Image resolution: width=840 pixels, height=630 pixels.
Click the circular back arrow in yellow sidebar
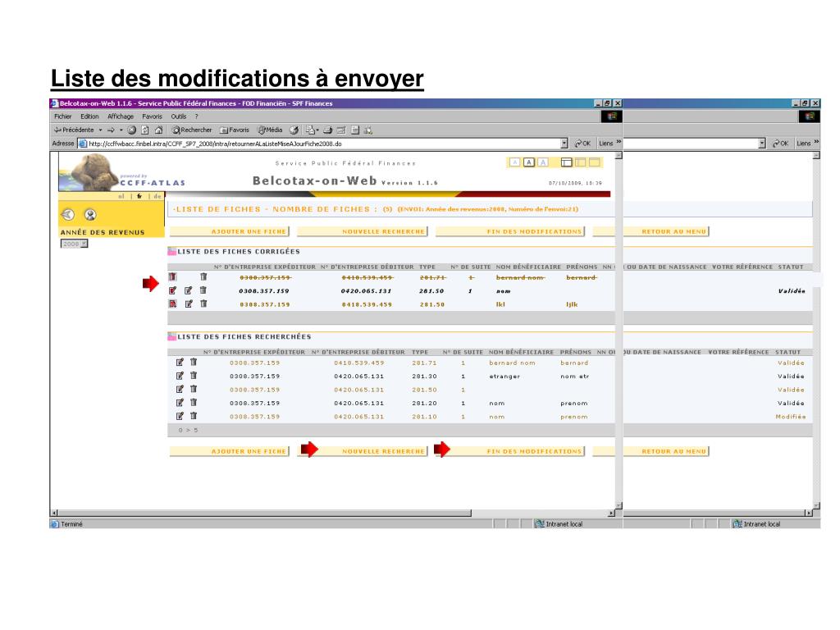tap(67, 215)
